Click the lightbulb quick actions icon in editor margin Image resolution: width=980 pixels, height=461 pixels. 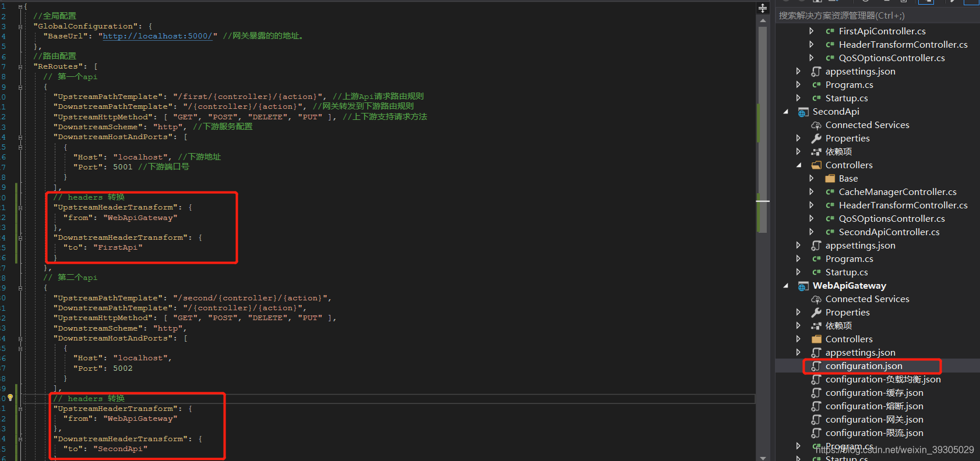10,398
